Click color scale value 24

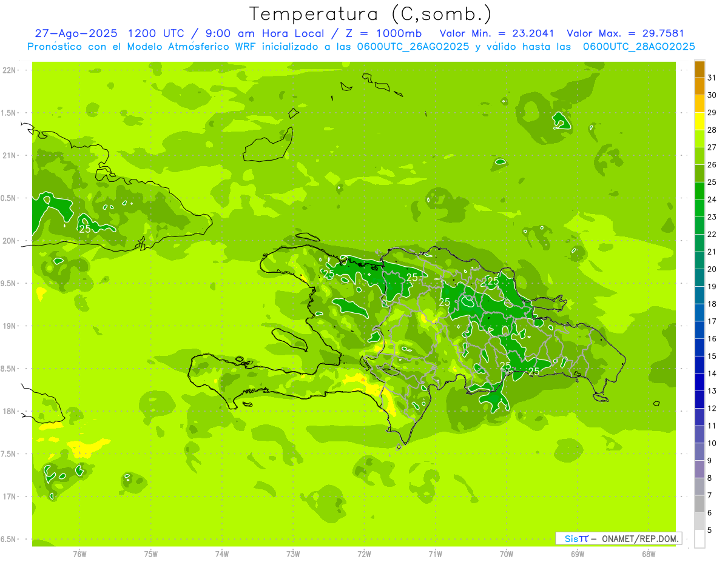[712, 199]
